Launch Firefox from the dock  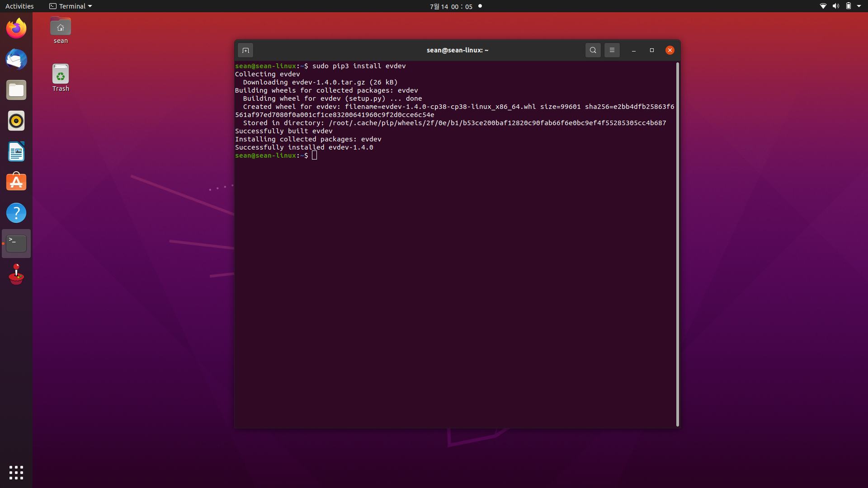coord(16,28)
